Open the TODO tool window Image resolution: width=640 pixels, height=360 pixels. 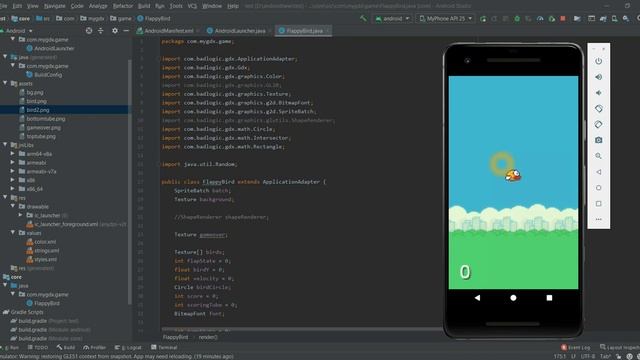click(x=38, y=347)
